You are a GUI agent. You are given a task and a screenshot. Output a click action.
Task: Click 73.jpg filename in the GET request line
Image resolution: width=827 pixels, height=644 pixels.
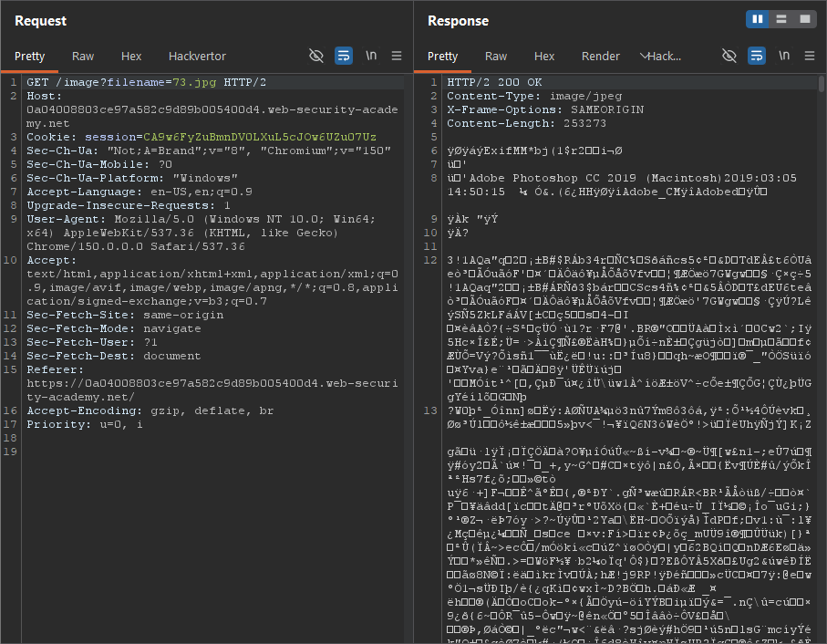tap(194, 82)
